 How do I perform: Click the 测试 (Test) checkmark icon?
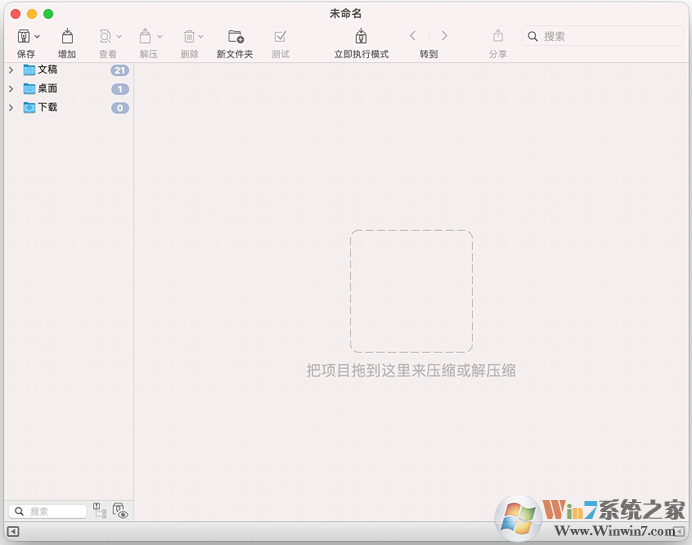(x=280, y=36)
